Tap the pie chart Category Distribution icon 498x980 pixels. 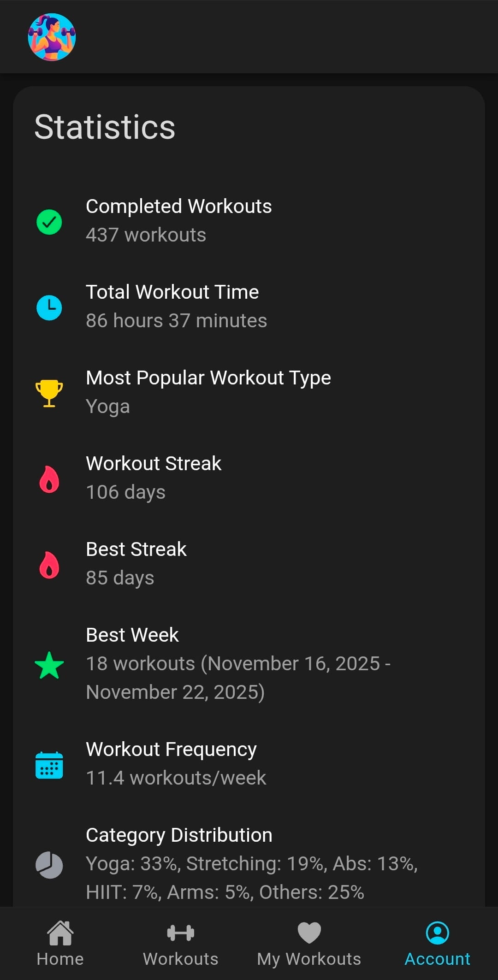(49, 865)
